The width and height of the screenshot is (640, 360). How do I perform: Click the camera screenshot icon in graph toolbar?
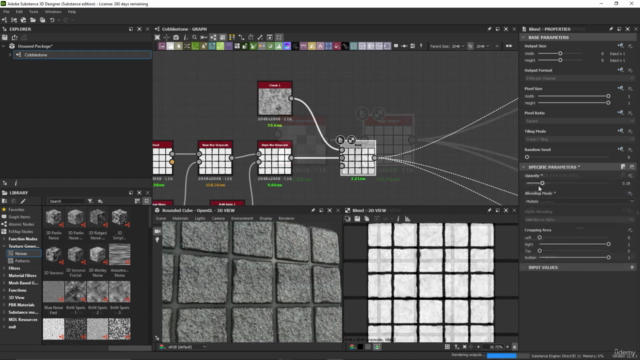click(176, 37)
